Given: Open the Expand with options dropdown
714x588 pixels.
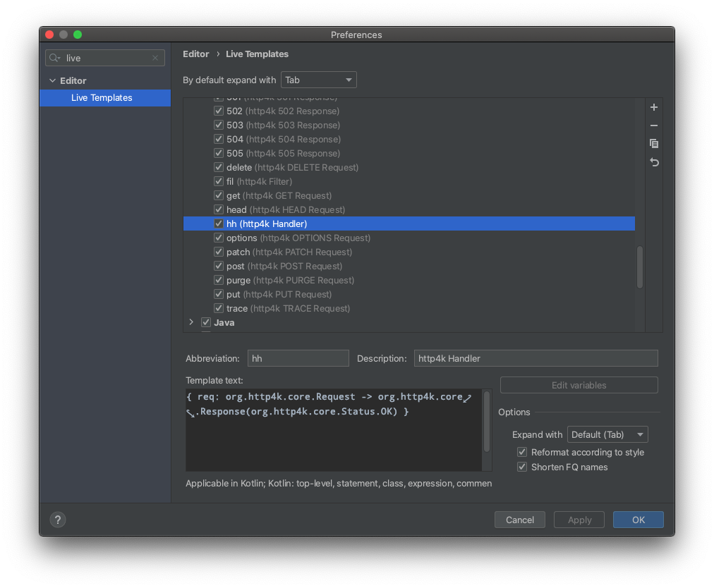Looking at the screenshot, I should click(x=607, y=434).
